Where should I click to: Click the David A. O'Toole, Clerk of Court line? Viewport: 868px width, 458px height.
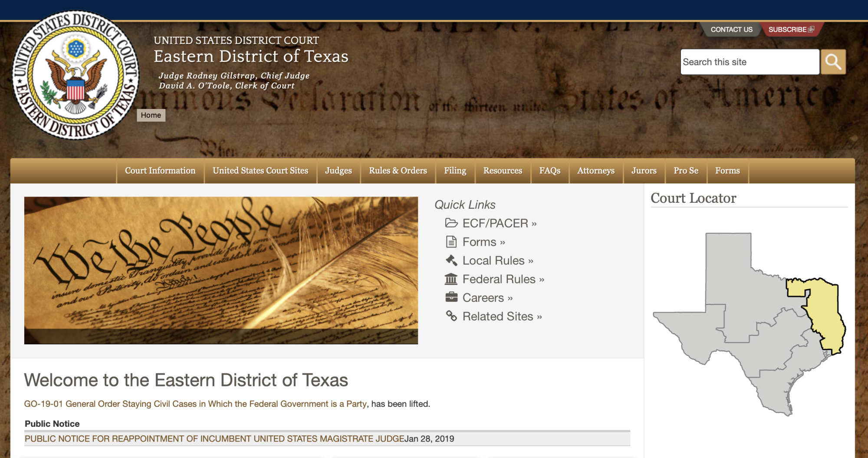pos(227,86)
